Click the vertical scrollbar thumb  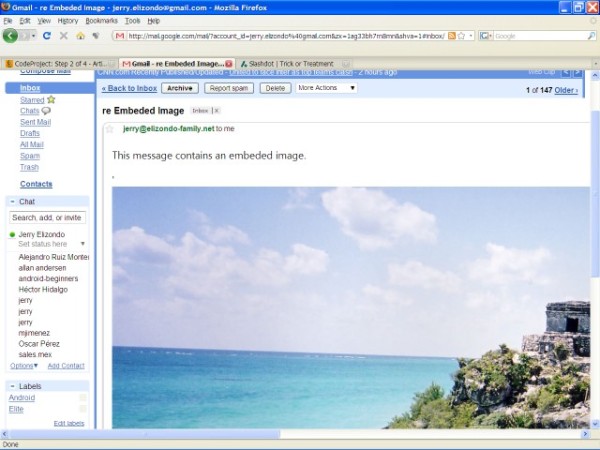pos(595,193)
